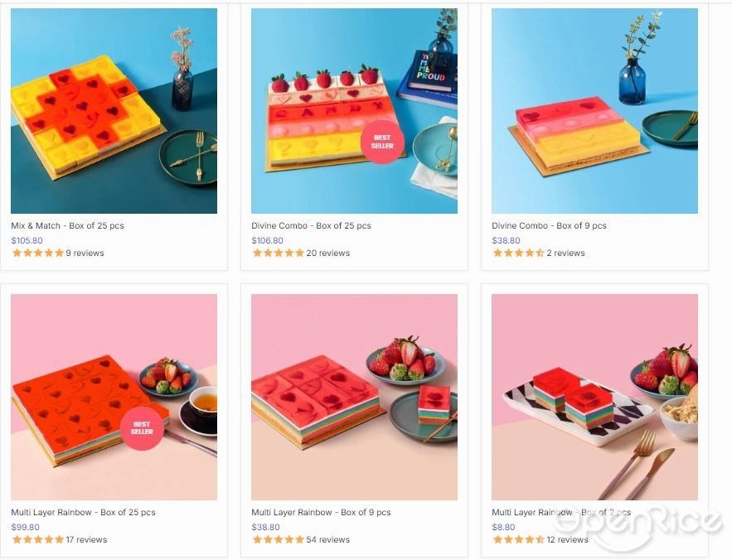Click star rating for Divine Combo 9 pcs

[519, 253]
